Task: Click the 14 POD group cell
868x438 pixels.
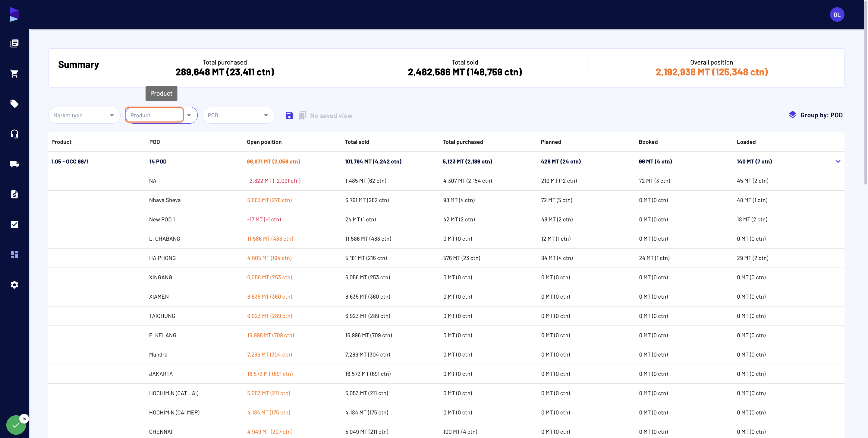Action: pos(158,161)
